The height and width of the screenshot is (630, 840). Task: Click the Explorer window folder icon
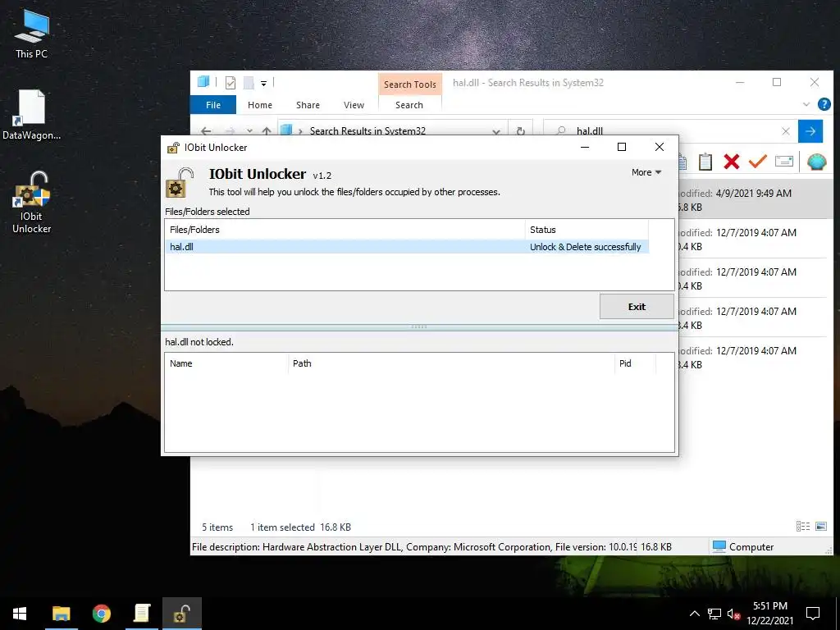[x=203, y=82]
